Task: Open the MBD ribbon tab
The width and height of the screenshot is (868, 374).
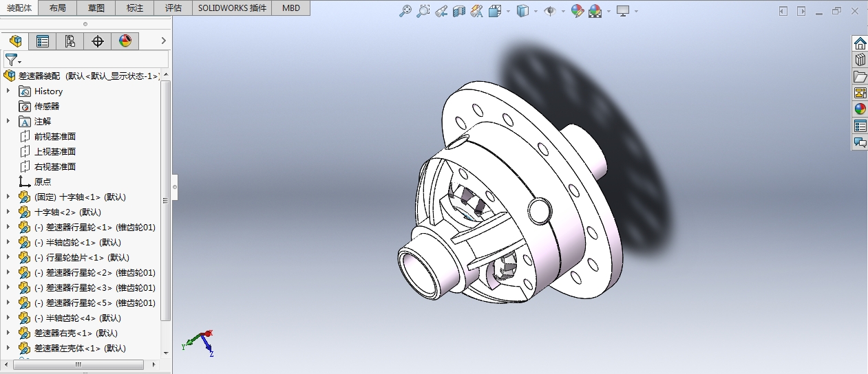Action: [291, 8]
